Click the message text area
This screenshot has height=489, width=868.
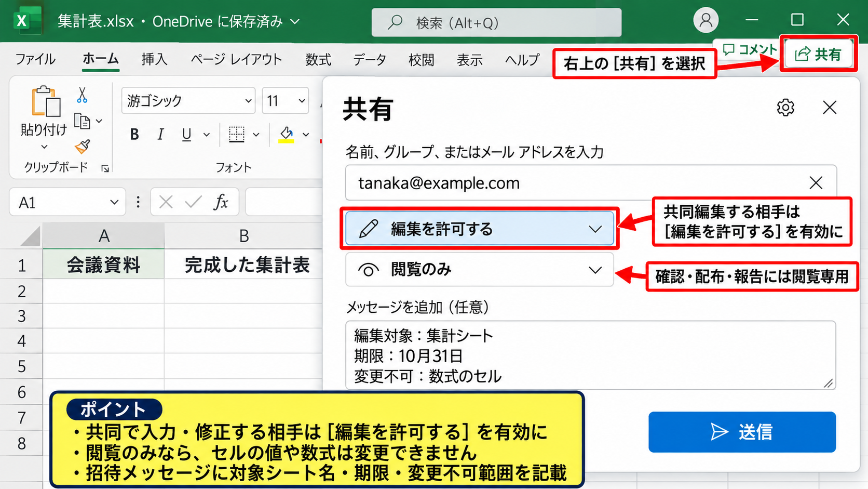[x=590, y=355]
